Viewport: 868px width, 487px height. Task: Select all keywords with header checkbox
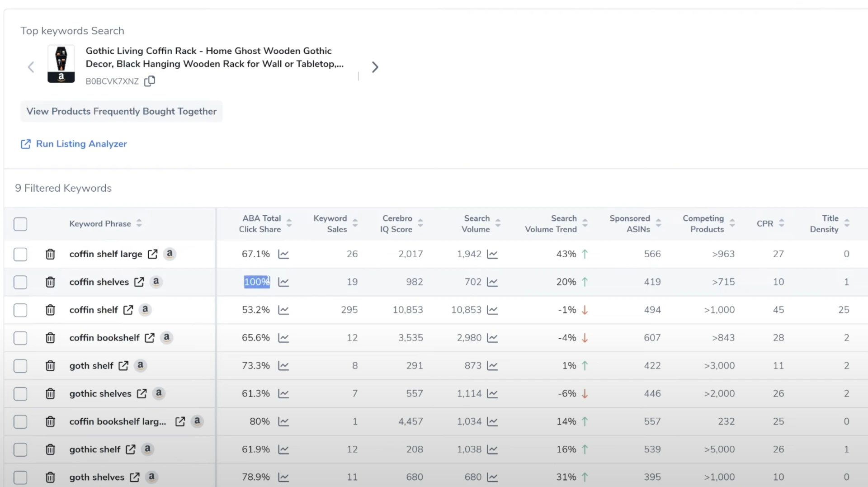[20, 224]
